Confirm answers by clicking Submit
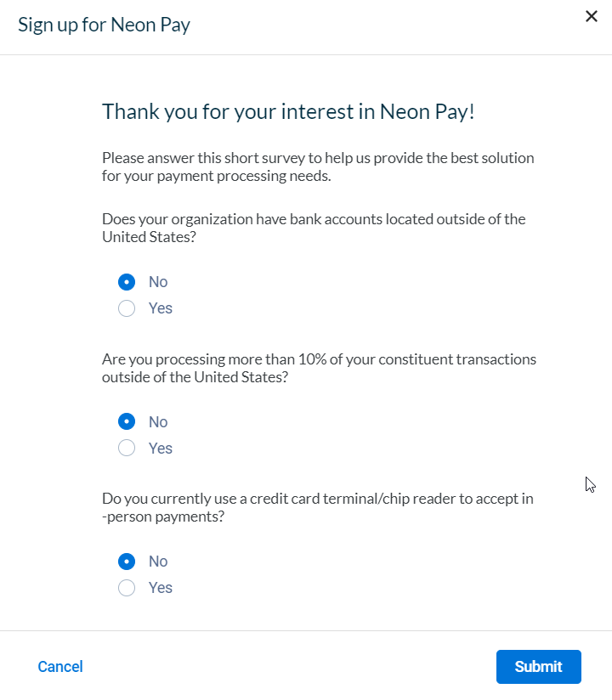The height and width of the screenshot is (700, 612). click(x=538, y=667)
